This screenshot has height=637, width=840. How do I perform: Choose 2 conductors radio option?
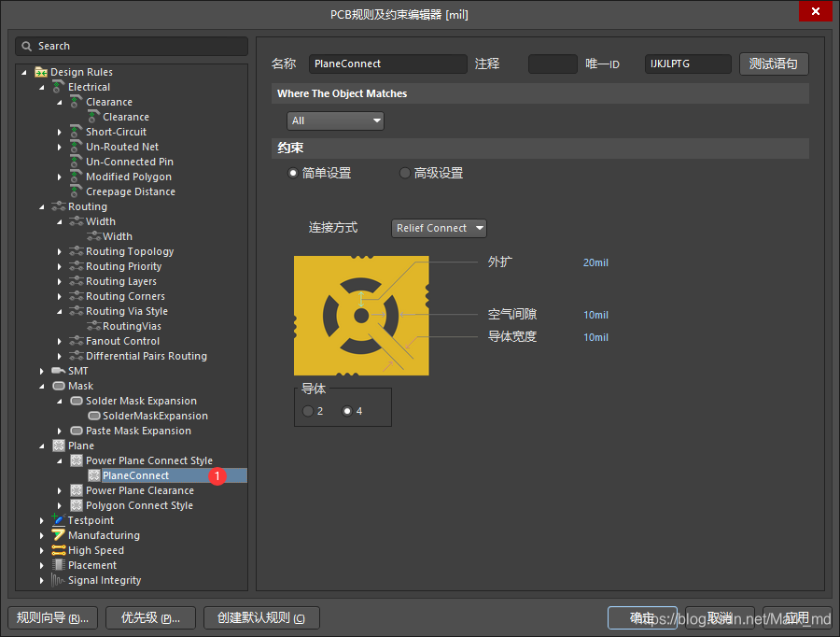coord(309,411)
